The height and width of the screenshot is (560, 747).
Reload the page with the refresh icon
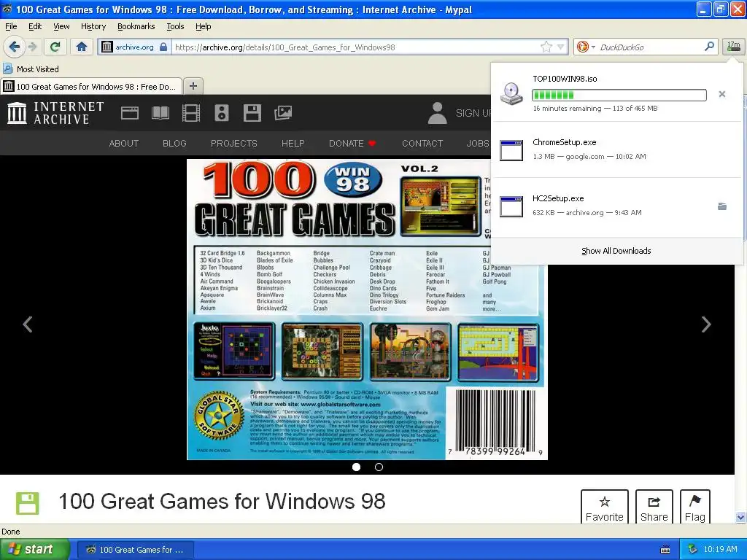click(55, 47)
